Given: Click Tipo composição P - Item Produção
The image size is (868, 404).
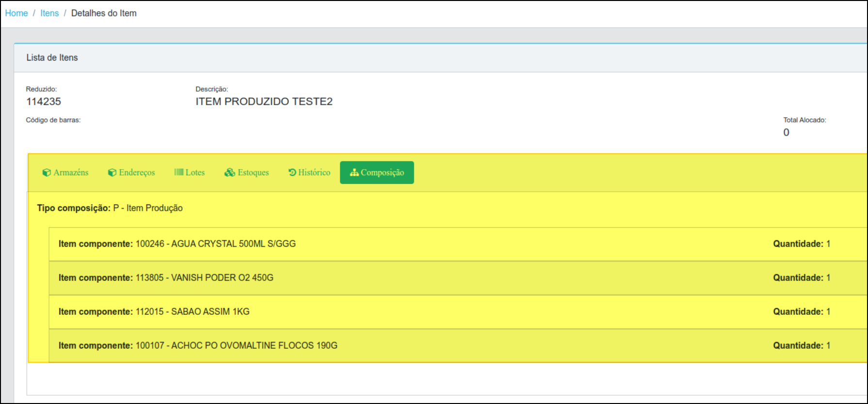Looking at the screenshot, I should point(110,208).
